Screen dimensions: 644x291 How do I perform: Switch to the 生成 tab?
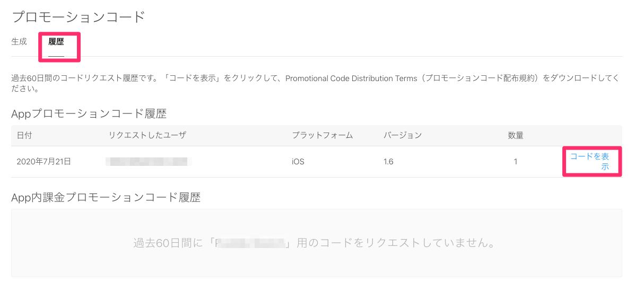coord(19,42)
